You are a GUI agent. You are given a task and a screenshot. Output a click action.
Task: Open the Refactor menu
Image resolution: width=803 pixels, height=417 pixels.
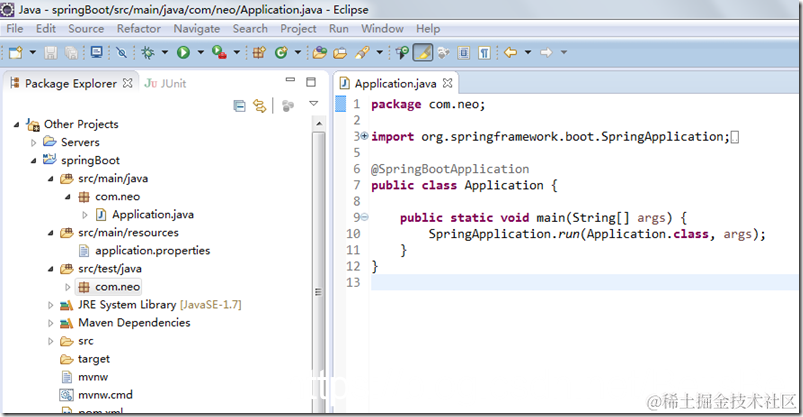coord(139,29)
